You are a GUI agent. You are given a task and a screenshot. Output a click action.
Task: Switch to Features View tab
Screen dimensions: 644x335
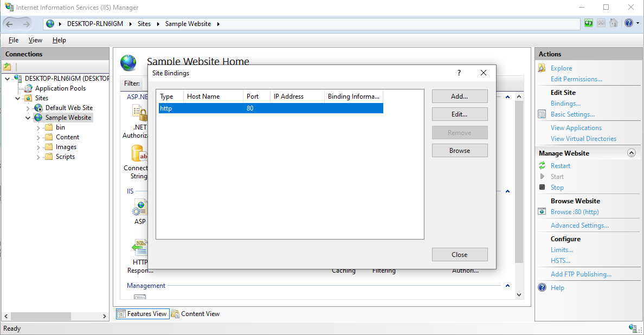pos(142,314)
